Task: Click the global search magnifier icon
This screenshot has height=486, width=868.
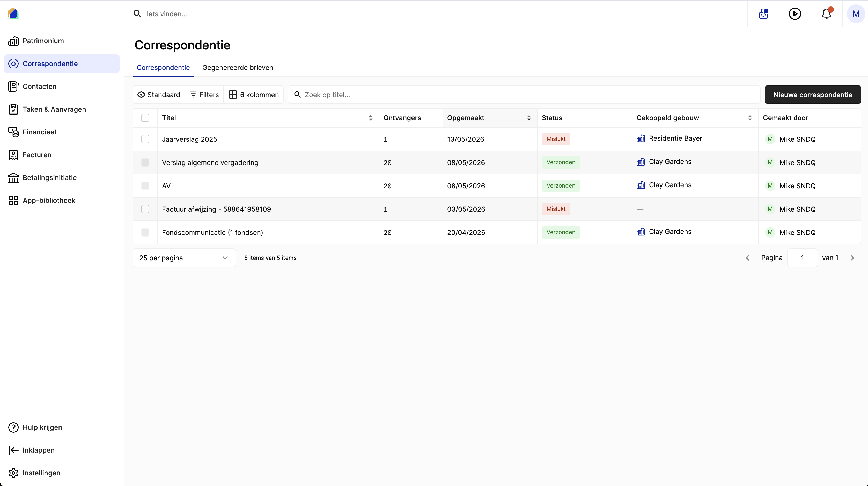Action: [x=137, y=14]
